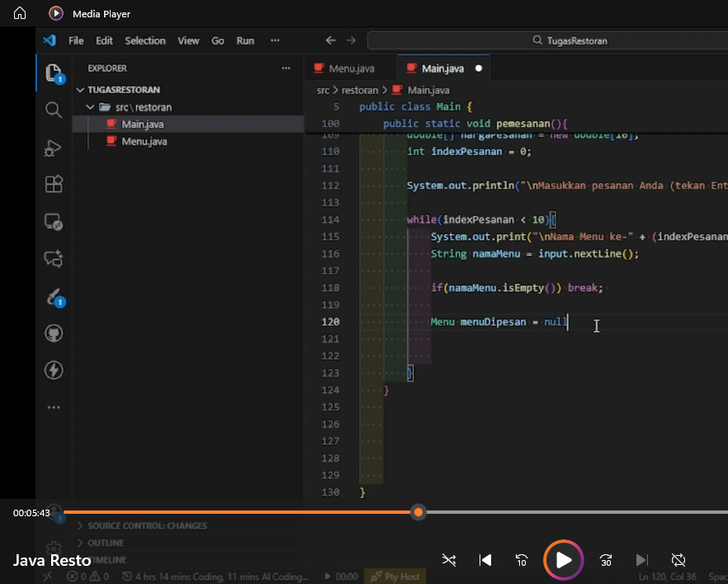The height and width of the screenshot is (584, 728).
Task: Enable repeat mode in Media Player
Action: [x=678, y=560]
